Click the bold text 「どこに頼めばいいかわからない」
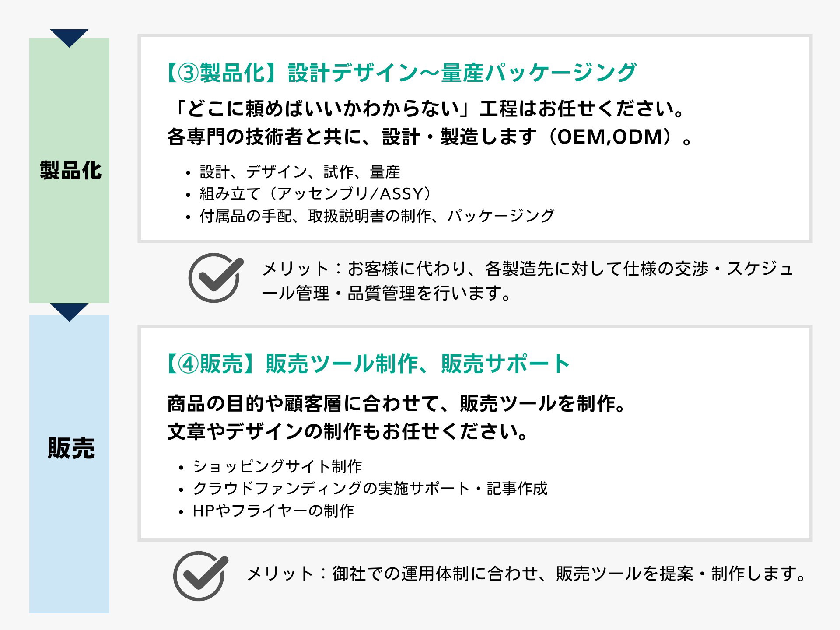This screenshot has width=840, height=630. (322, 109)
